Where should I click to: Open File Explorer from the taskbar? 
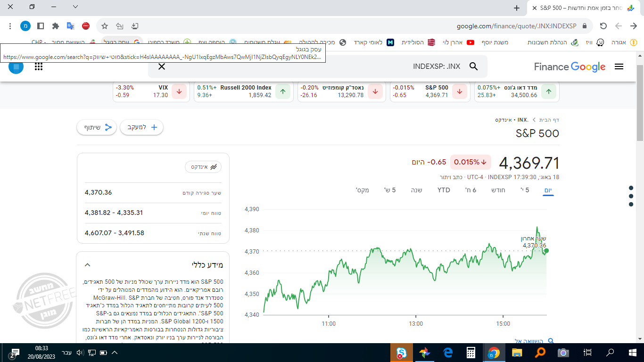[517, 353]
